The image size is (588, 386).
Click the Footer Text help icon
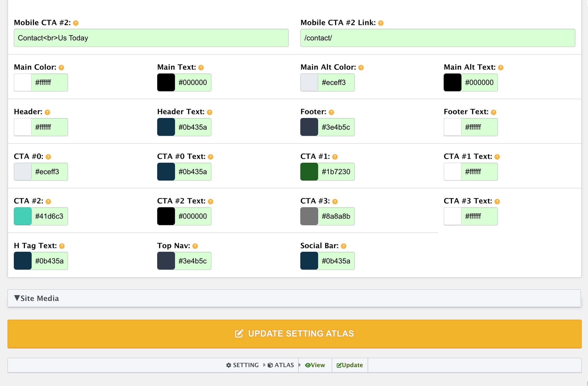point(493,112)
